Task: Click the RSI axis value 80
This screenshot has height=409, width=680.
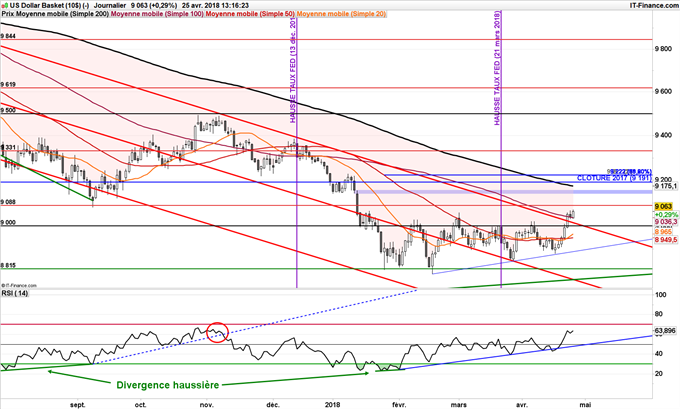Action: (659, 314)
